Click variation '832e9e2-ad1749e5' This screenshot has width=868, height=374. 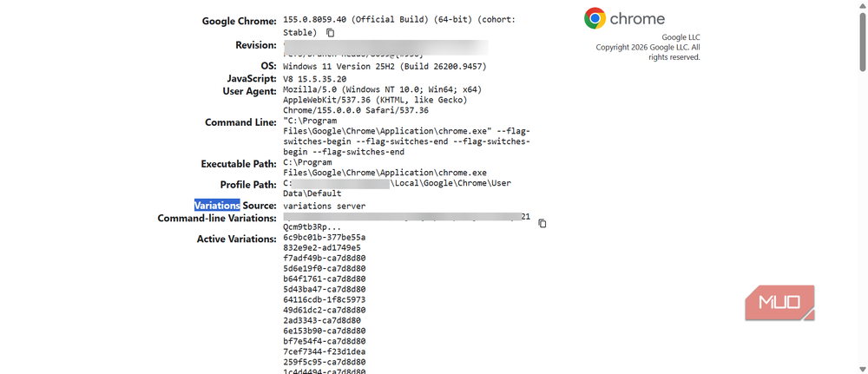click(x=322, y=248)
